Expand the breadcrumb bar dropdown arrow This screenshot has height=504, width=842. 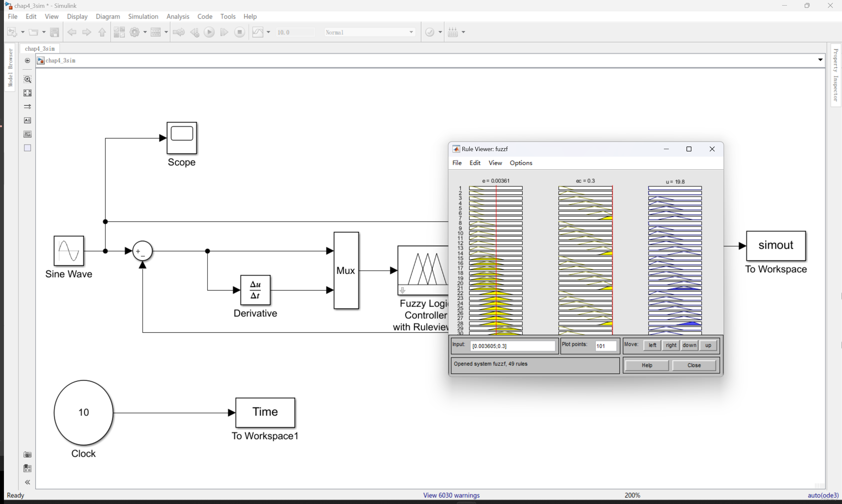(x=820, y=60)
